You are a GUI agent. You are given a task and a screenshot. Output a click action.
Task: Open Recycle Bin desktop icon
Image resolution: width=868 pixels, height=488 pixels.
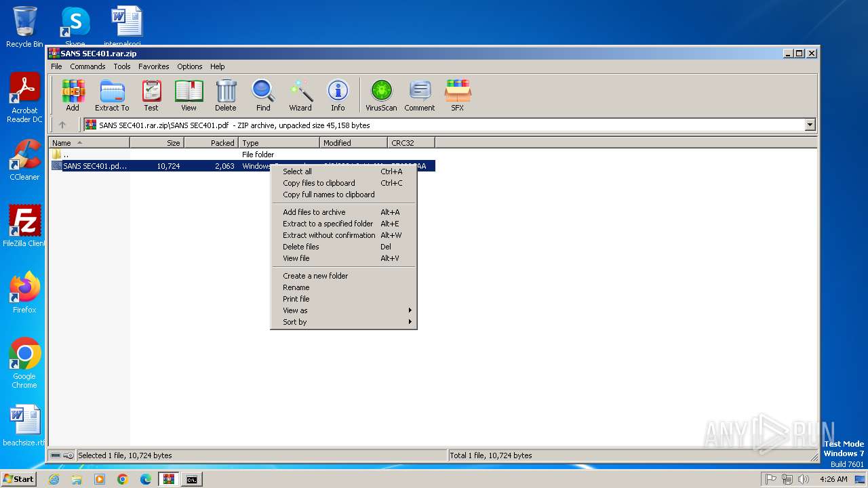click(x=24, y=28)
